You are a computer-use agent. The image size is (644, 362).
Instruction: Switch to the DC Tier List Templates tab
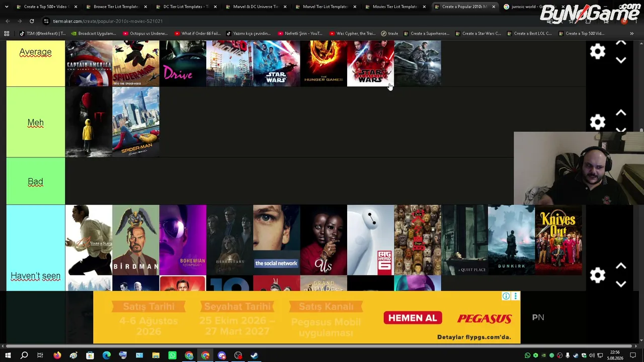[x=185, y=7]
